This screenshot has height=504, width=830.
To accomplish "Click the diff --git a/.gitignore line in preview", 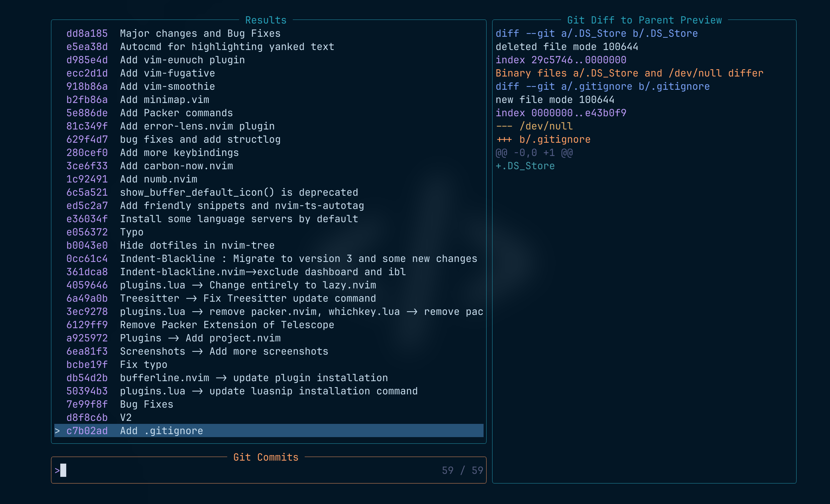I will pyautogui.click(x=602, y=86).
